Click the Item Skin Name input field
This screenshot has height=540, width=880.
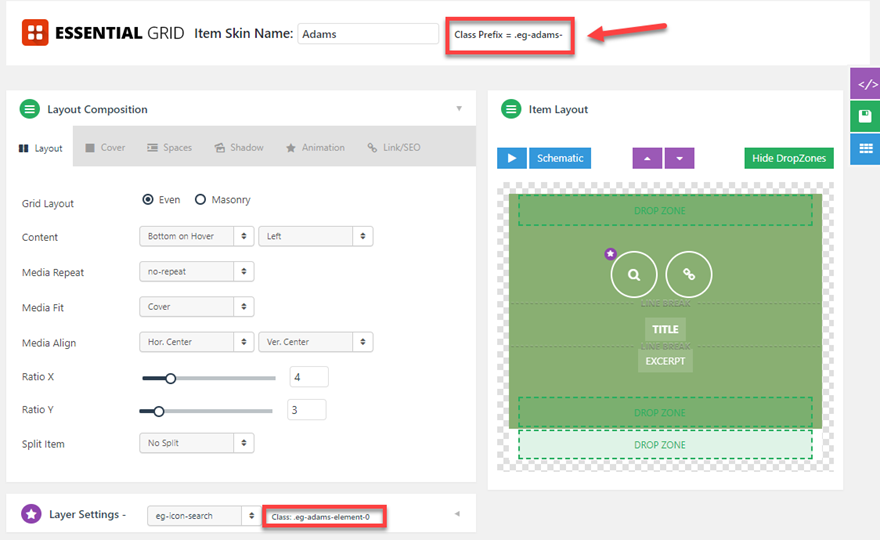tap(368, 34)
